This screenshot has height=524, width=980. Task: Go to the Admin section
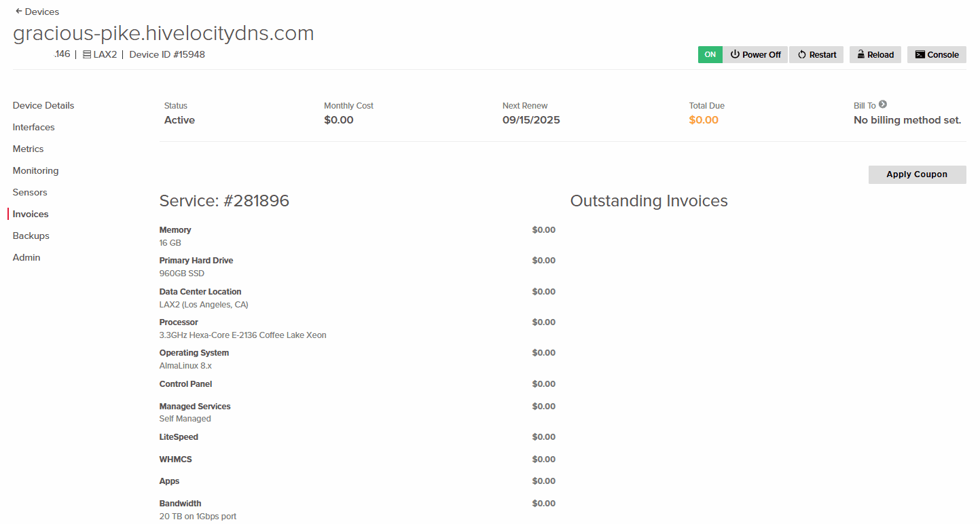point(26,258)
